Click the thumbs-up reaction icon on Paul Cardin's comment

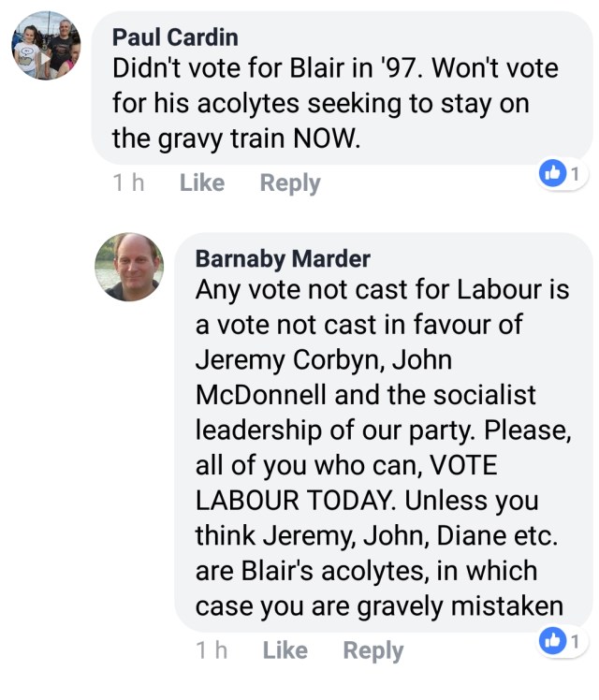click(553, 173)
